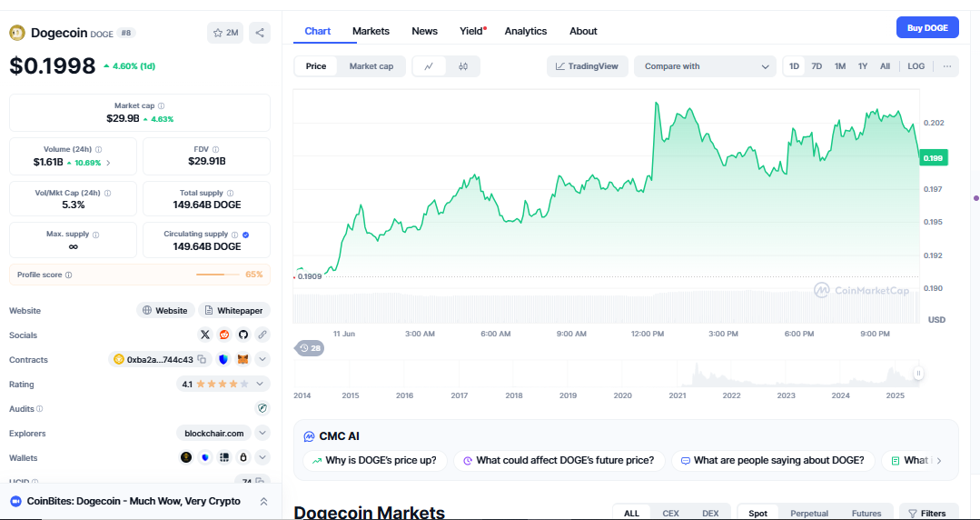The width and height of the screenshot is (980, 520).
Task: Expand the CoinBites Dogecoin panel
Action: pos(263,501)
